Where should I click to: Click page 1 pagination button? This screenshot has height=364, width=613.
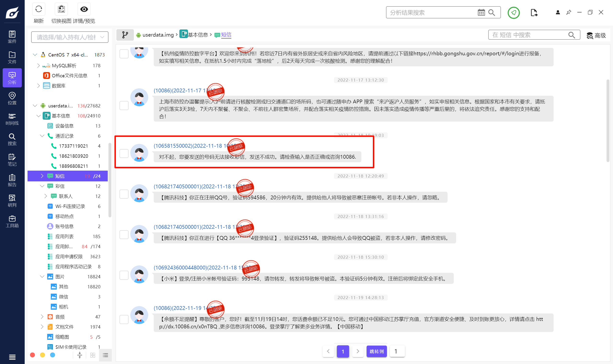coord(343,351)
